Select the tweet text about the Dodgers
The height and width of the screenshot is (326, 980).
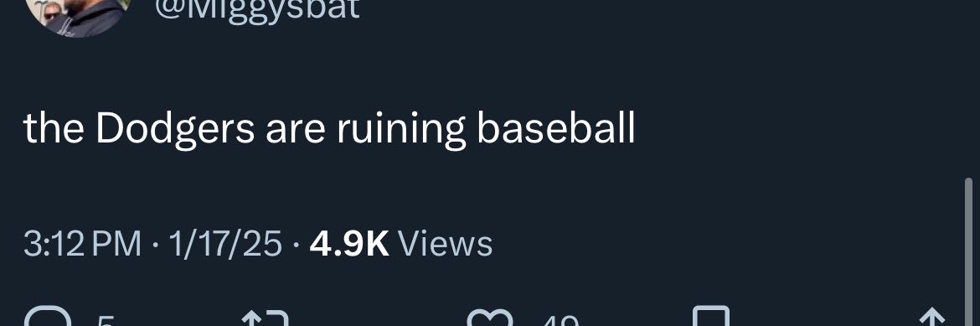coord(329,129)
